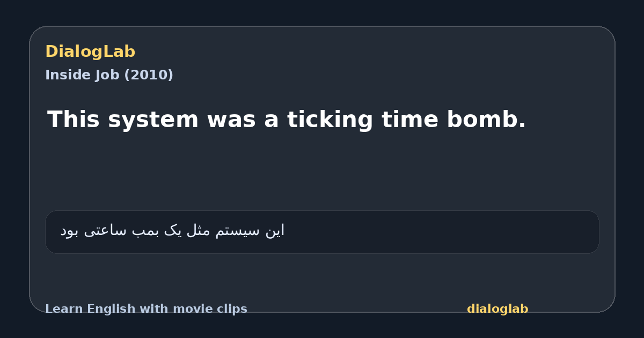644x338 pixels.
Task: Select the word "was" in the quote
Action: (231, 121)
